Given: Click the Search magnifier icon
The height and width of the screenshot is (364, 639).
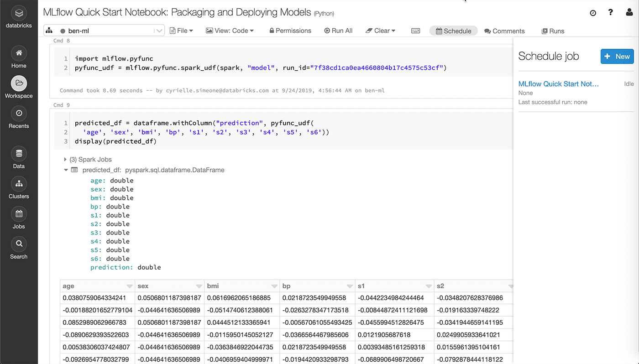Looking at the screenshot, I should (x=19, y=244).
